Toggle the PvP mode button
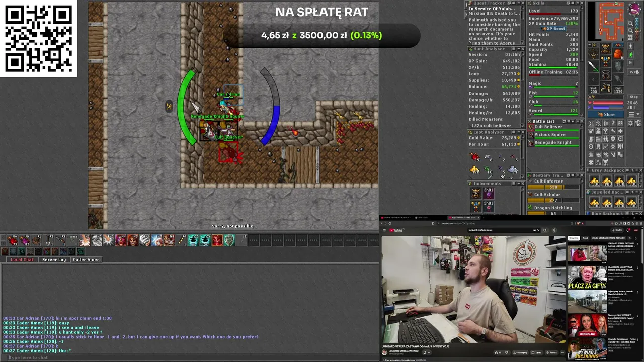 pos(634,72)
